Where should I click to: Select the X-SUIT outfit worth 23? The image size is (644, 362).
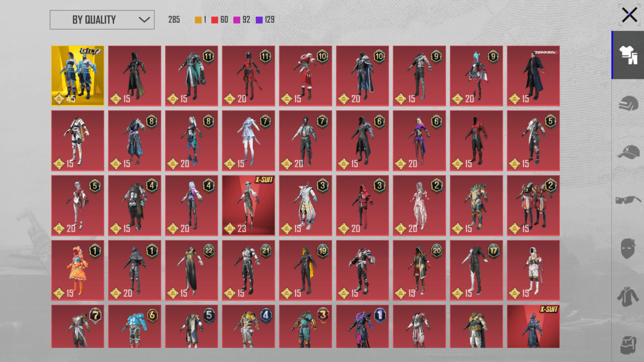[x=248, y=205]
